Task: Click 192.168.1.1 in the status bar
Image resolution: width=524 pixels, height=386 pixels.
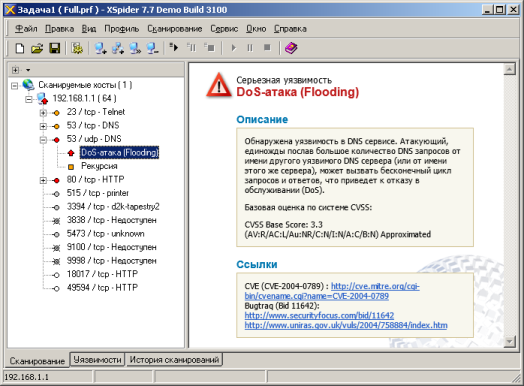Action: 26,377
